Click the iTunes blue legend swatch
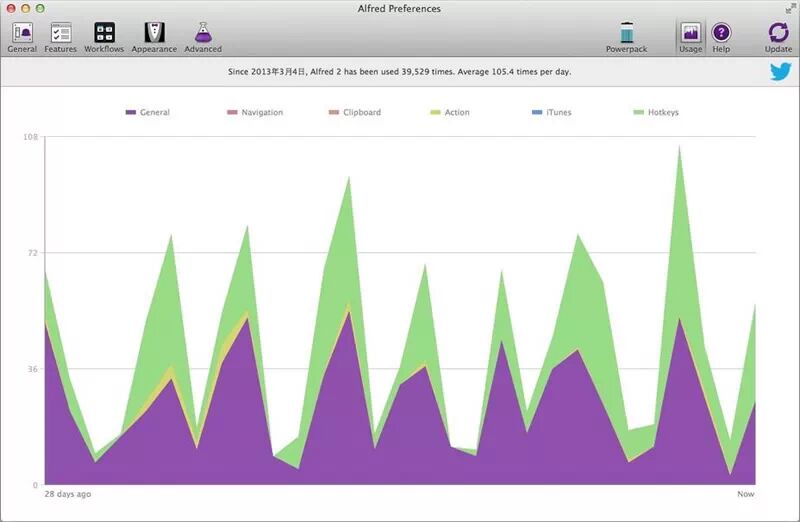The height and width of the screenshot is (522, 800). [x=537, y=112]
